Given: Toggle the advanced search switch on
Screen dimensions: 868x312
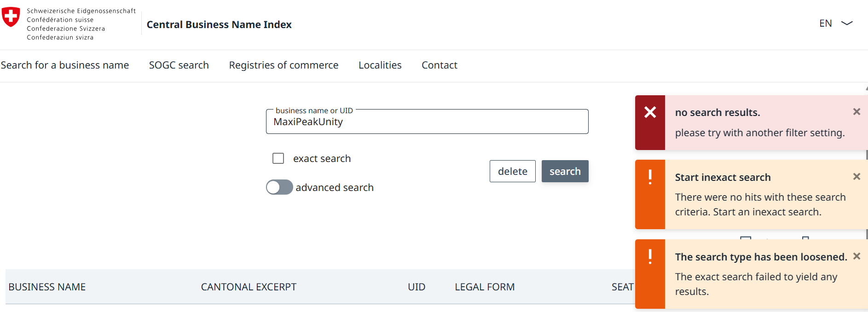Looking at the screenshot, I should pyautogui.click(x=279, y=187).
